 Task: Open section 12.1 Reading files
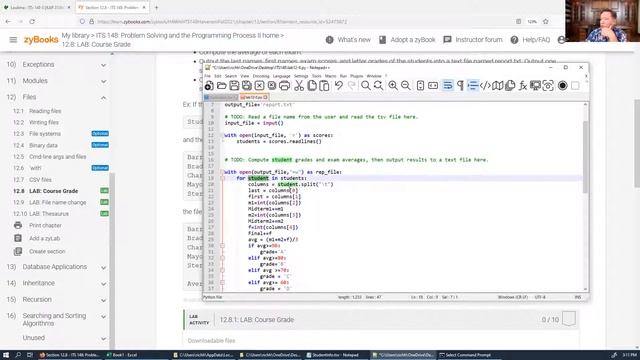[37, 111]
